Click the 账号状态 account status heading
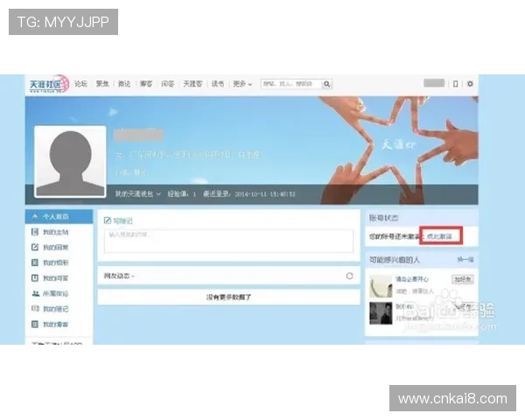 click(384, 218)
